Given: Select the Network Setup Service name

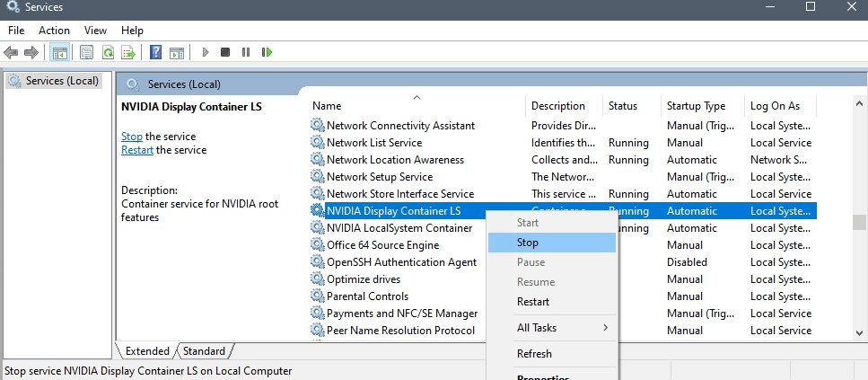Looking at the screenshot, I should [380, 177].
